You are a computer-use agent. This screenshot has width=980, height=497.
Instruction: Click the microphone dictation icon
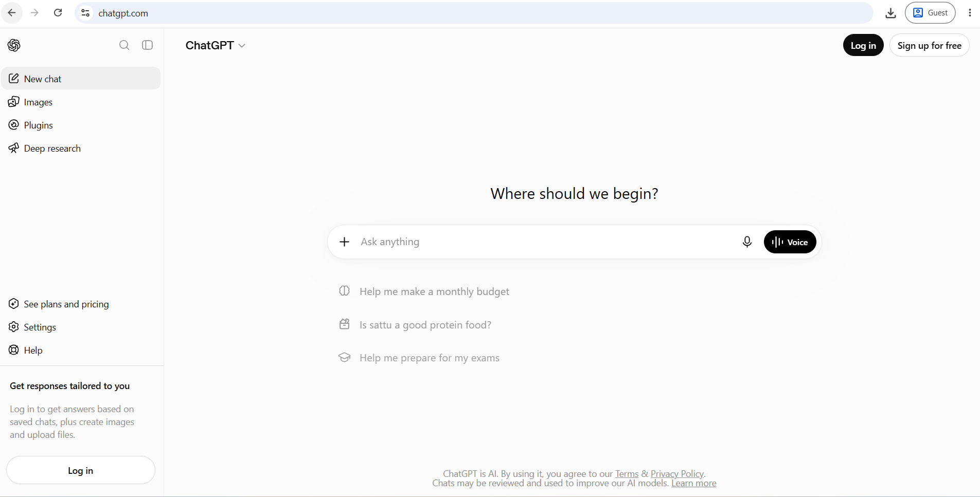point(747,242)
